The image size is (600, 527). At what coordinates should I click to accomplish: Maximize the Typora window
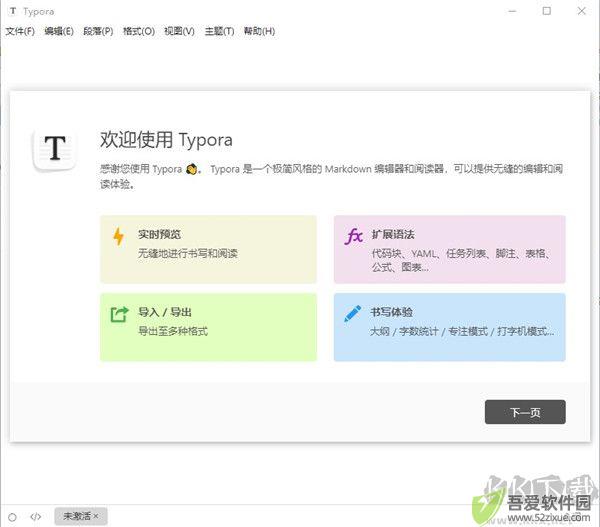click(x=547, y=11)
